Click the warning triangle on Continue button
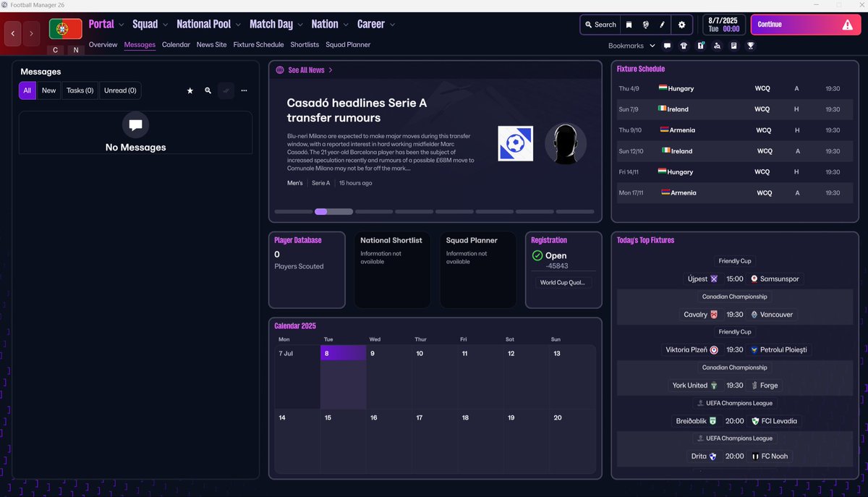This screenshot has height=497, width=868. (x=848, y=25)
